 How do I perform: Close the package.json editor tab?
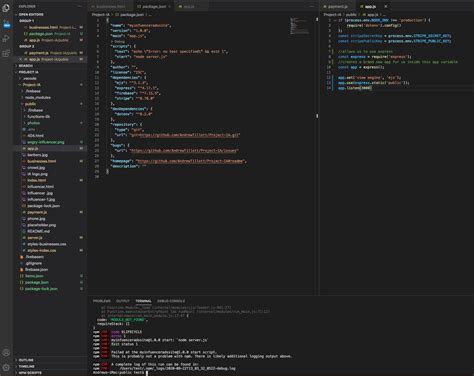[x=170, y=6]
